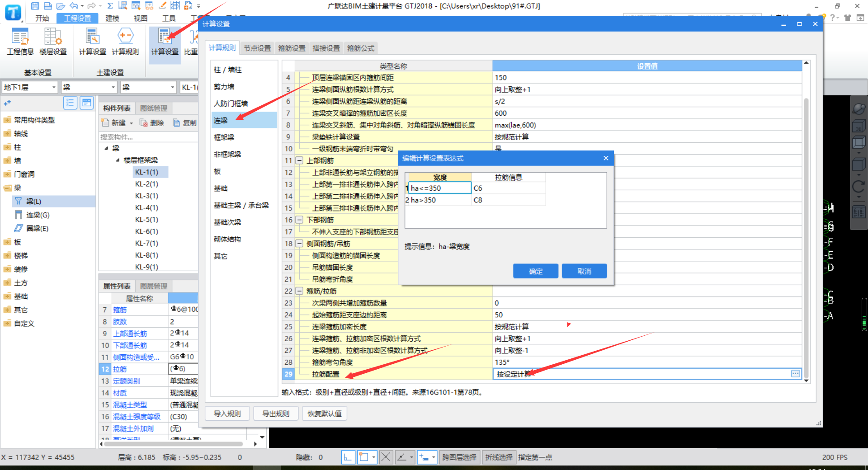Toggle the cross snap icon in status bar
The height and width of the screenshot is (470, 868).
tap(386, 457)
